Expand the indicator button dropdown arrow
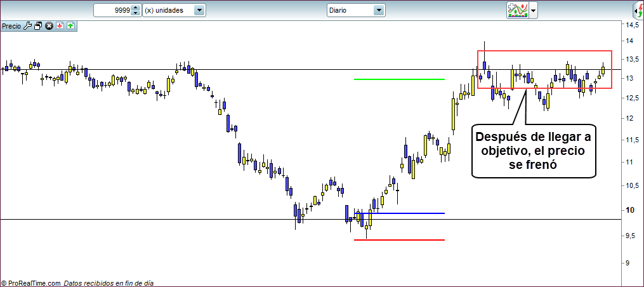Viewport: 644px width, 287px height. click(534, 10)
